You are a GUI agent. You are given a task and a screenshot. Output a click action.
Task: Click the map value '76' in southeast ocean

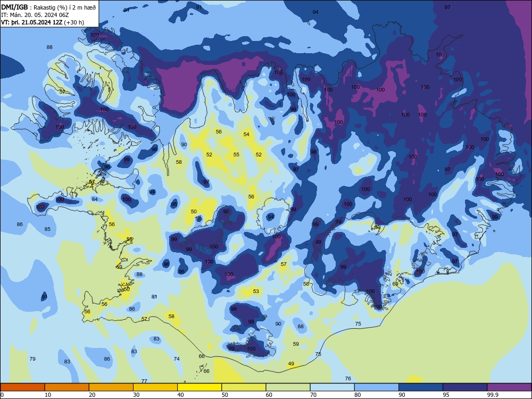[x=348, y=378]
